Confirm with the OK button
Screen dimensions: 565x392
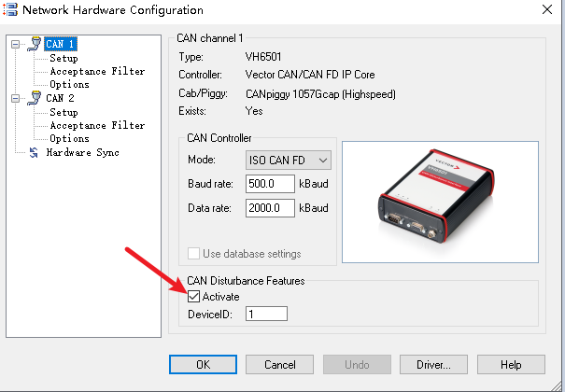204,365
